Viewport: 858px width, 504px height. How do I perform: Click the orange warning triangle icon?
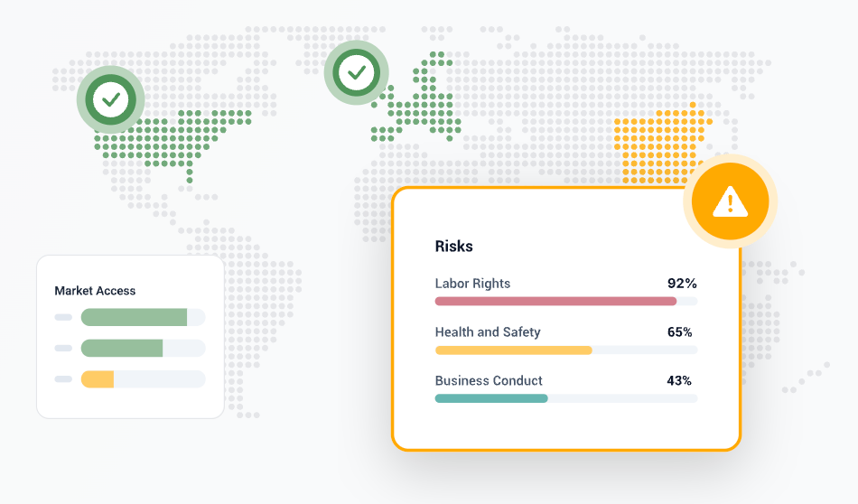(730, 201)
